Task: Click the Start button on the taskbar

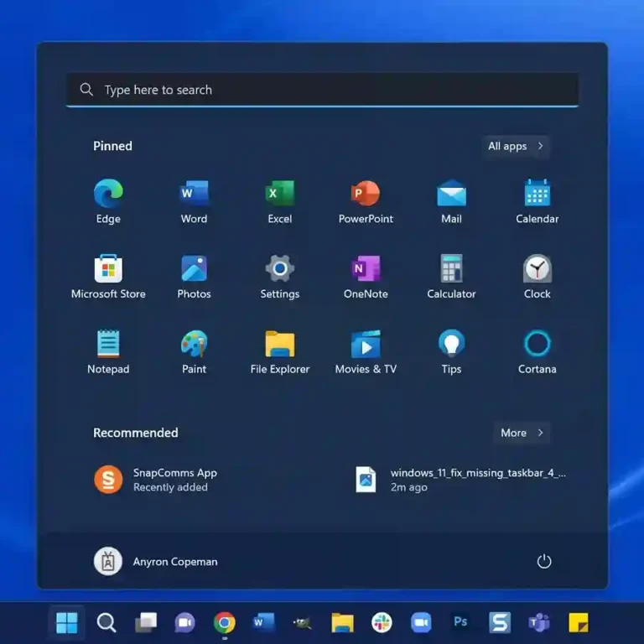Action: point(66,622)
